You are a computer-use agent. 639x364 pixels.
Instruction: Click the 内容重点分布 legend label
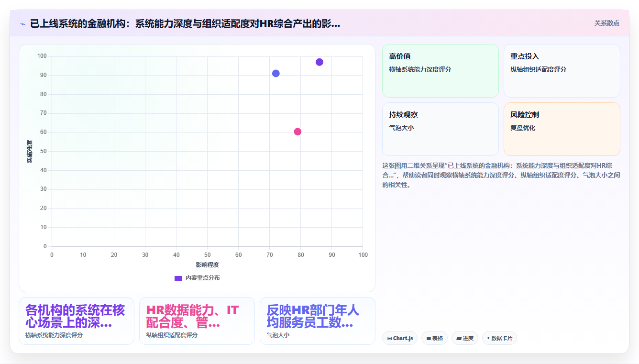coord(203,278)
